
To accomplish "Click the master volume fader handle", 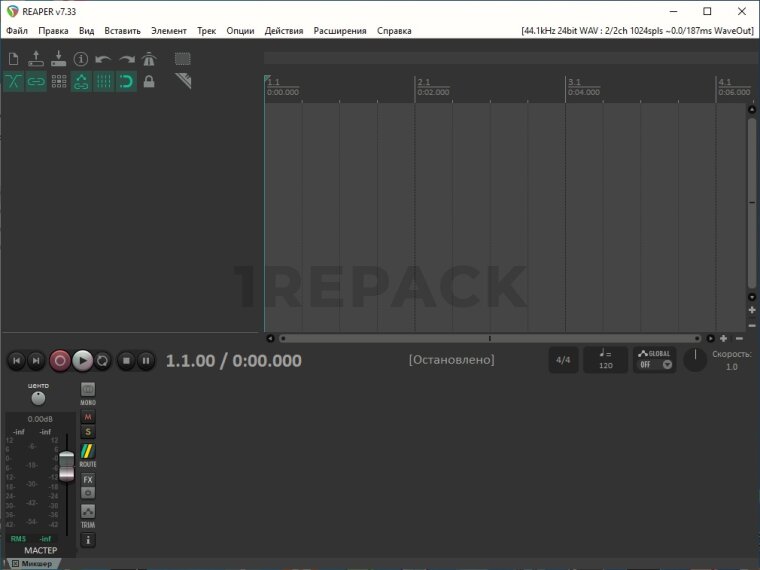I will click(66, 465).
